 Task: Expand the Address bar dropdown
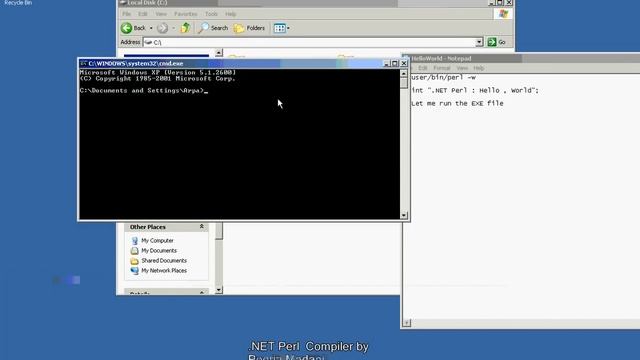click(479, 42)
